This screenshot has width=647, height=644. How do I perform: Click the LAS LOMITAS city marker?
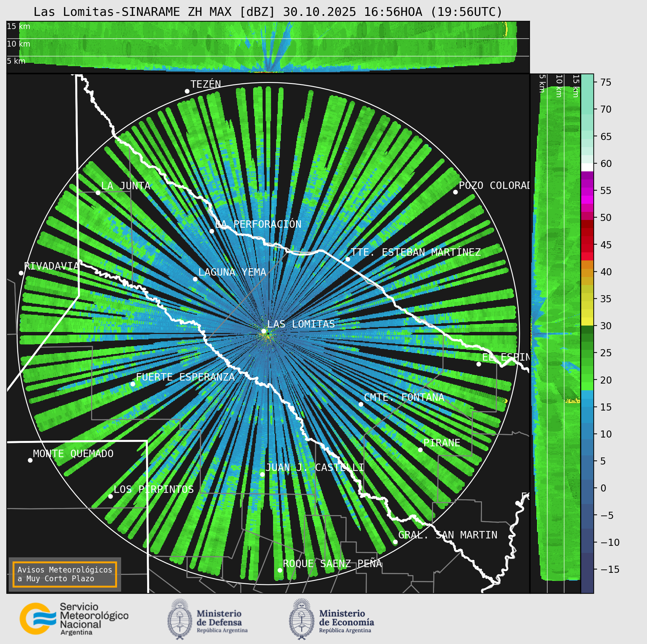coord(264,331)
